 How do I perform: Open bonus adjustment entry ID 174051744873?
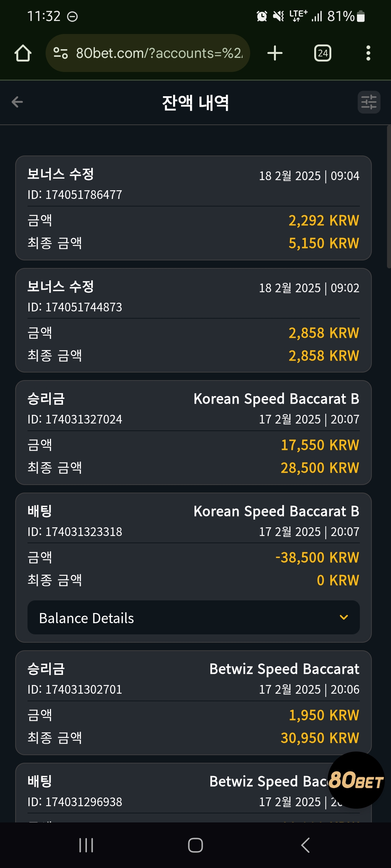pyautogui.click(x=193, y=320)
